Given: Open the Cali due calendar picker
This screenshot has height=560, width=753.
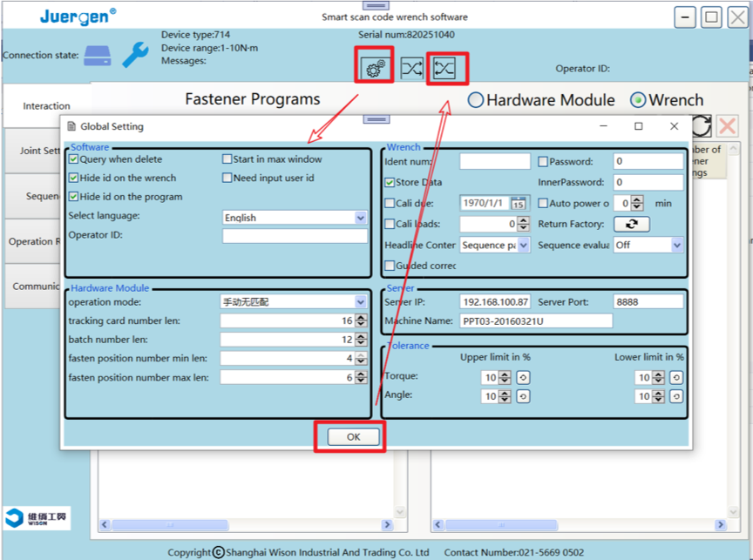Looking at the screenshot, I should pyautogui.click(x=519, y=203).
